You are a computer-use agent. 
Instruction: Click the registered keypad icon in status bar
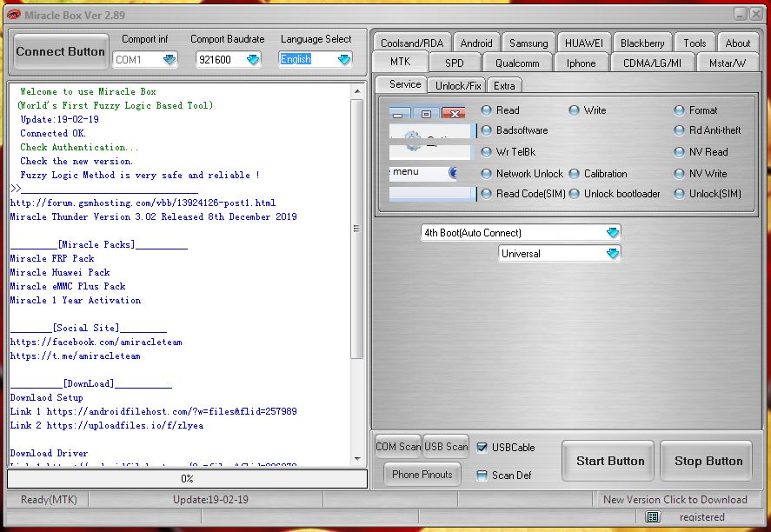coord(652,515)
